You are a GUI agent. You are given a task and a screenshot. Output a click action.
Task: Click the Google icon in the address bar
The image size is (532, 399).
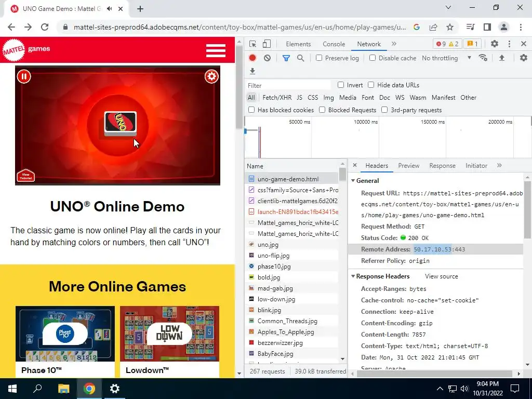[x=417, y=27]
